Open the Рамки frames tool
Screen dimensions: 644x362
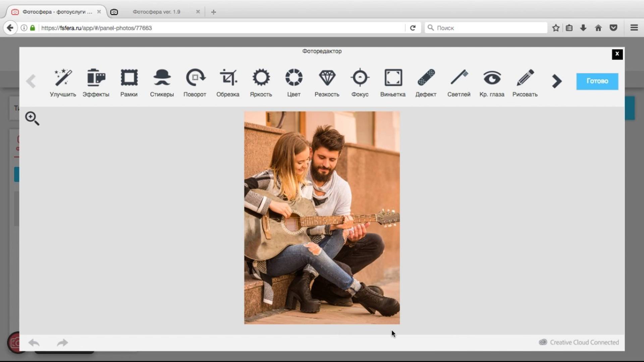coord(129,82)
